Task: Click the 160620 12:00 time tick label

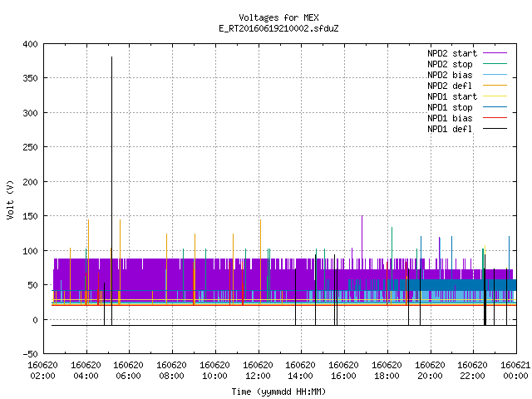Action: 259,371
